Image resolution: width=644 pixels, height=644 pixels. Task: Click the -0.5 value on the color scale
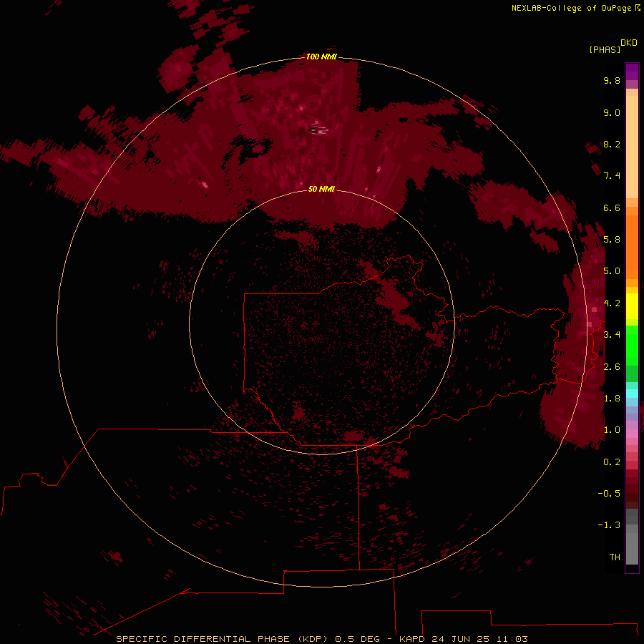pyautogui.click(x=609, y=494)
